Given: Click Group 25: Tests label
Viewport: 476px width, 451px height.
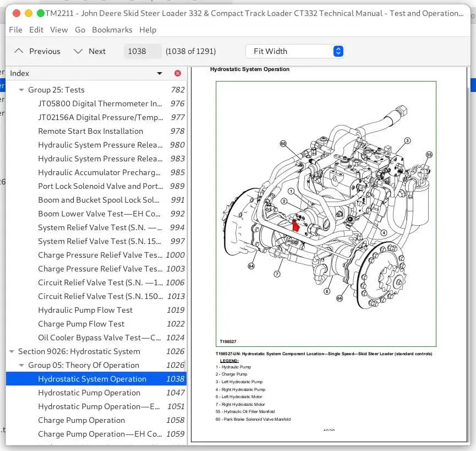Looking at the screenshot, I should pos(56,90).
